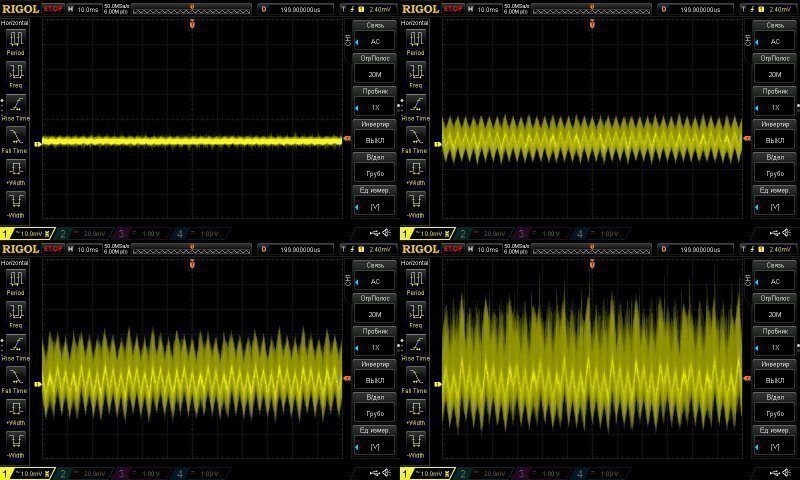This screenshot has width=800, height=480.
Task: Select the Fall Time measurement in the bottom-right capture
Action: coord(416,376)
